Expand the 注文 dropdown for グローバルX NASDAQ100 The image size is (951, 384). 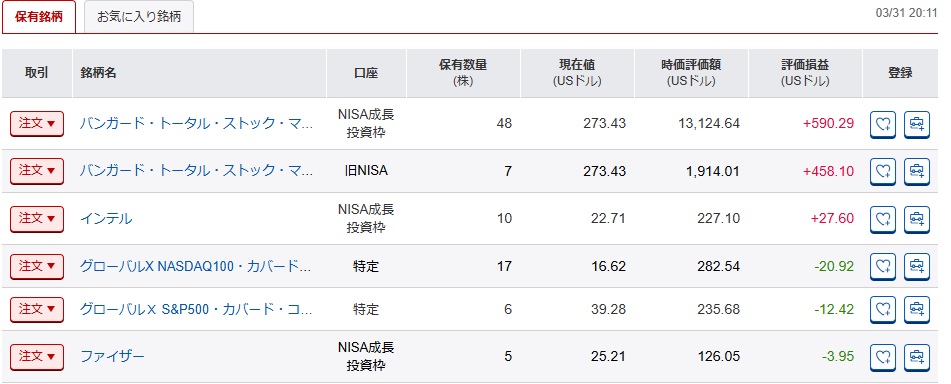[37, 266]
